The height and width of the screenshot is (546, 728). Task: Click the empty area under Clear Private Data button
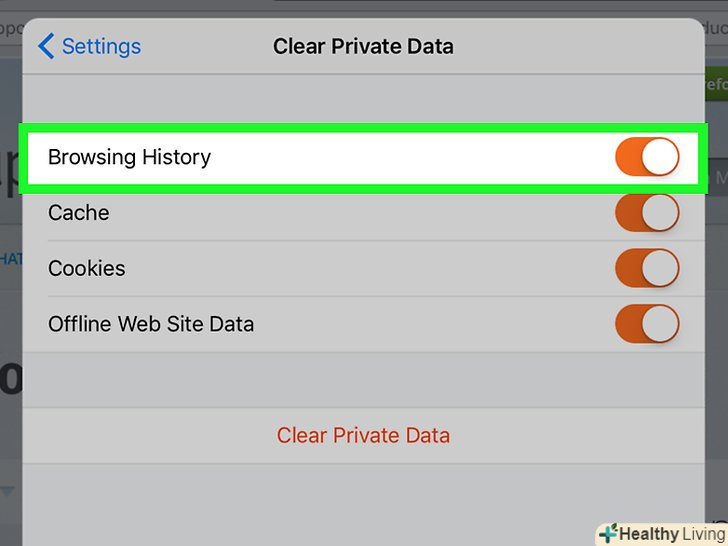pos(363,500)
